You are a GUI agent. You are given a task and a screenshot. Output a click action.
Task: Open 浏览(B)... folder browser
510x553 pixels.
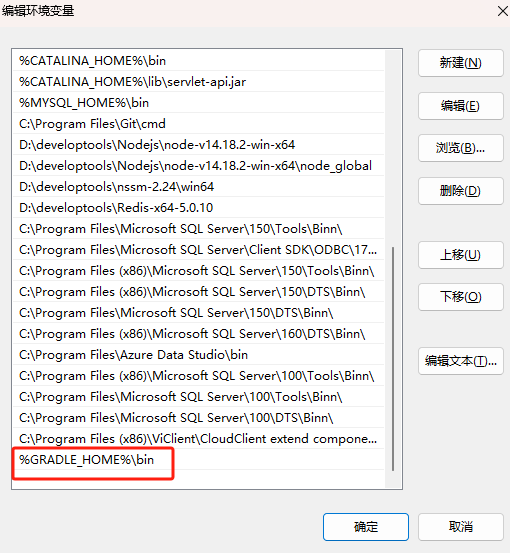click(x=461, y=148)
